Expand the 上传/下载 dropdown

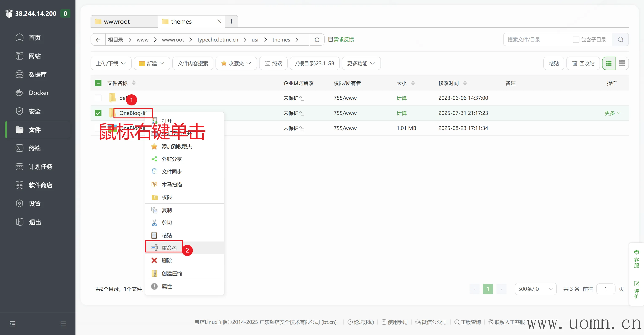point(111,64)
